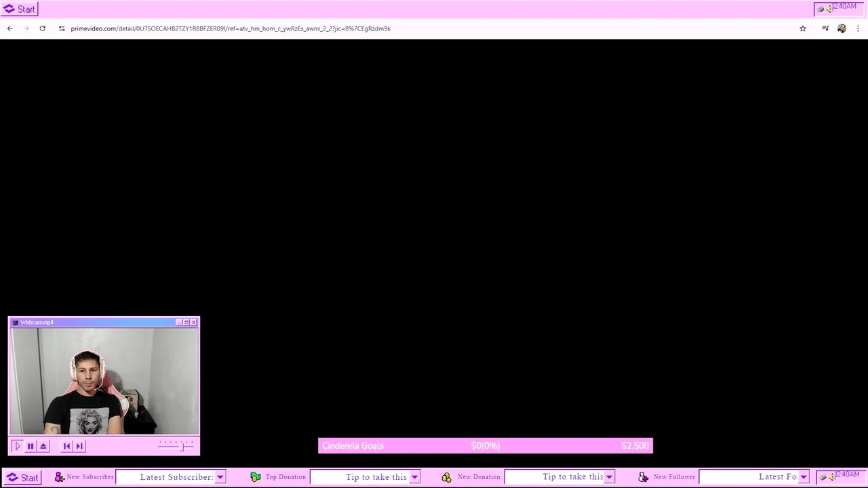The width and height of the screenshot is (868, 488).
Task: Open the Start menu on the top bar
Action: (20, 9)
